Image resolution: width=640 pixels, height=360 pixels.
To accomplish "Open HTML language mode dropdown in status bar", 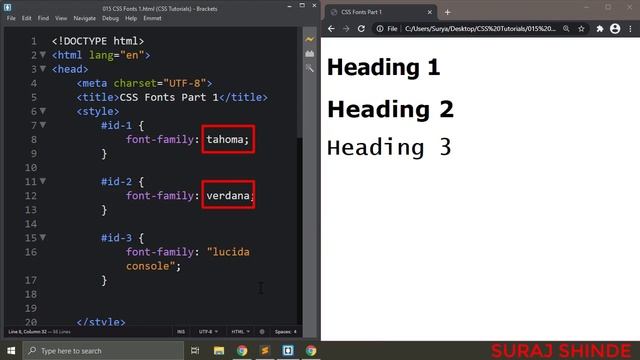I will coord(240,332).
